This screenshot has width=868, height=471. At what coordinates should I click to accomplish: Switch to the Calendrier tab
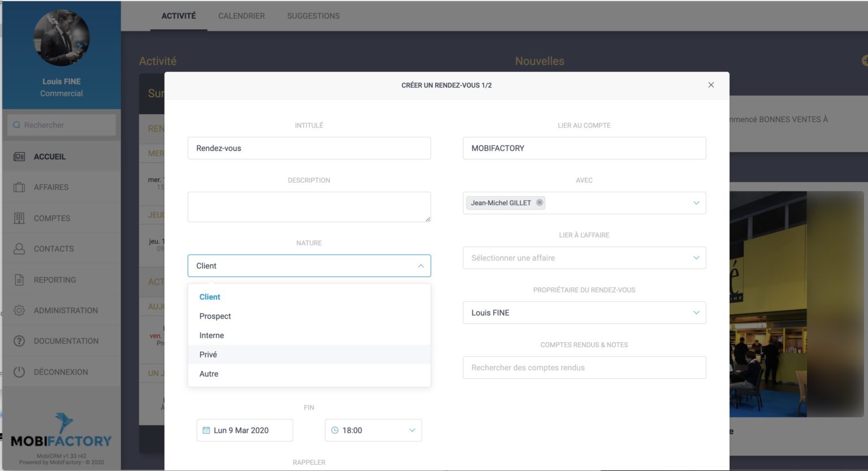pos(241,16)
